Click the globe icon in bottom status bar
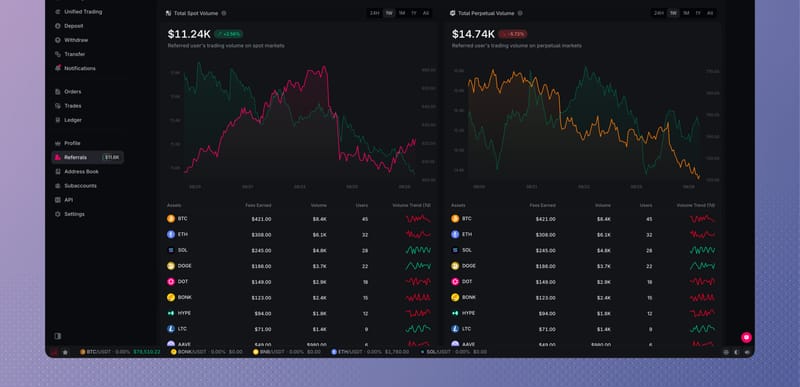 (726, 352)
